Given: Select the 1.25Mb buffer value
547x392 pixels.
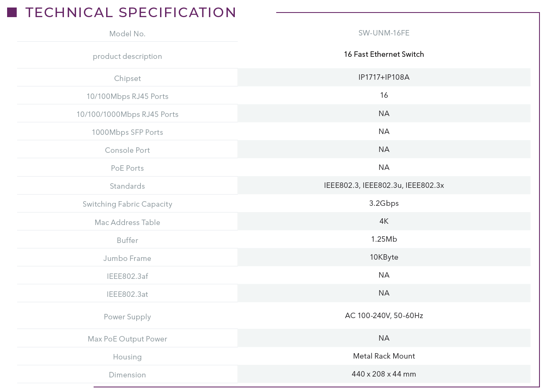Looking at the screenshot, I should tap(384, 239).
